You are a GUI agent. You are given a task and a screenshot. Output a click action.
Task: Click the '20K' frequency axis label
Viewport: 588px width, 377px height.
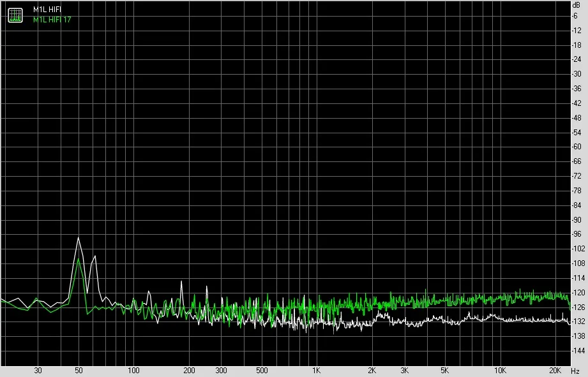pyautogui.click(x=555, y=371)
